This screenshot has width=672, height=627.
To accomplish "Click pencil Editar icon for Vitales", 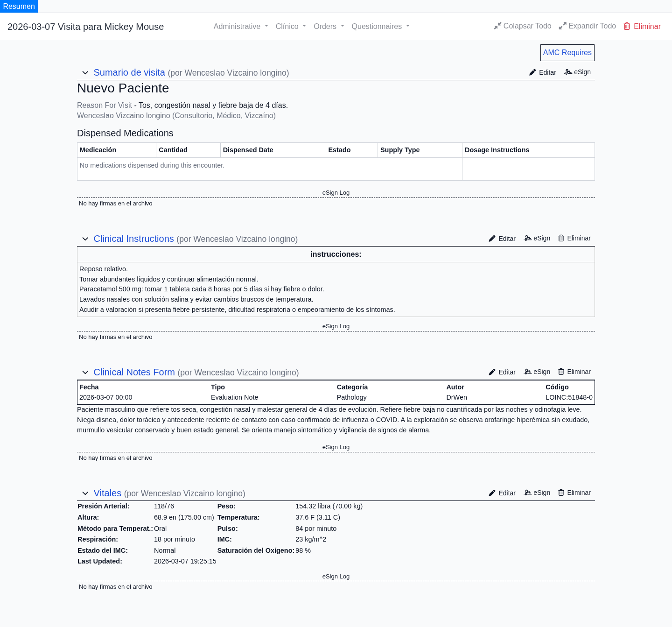I will pos(492,493).
